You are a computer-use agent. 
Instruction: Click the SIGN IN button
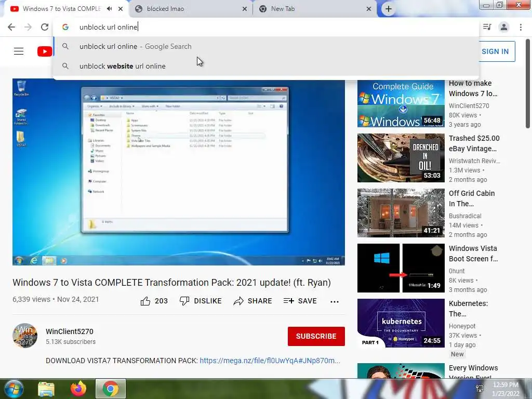(x=496, y=51)
